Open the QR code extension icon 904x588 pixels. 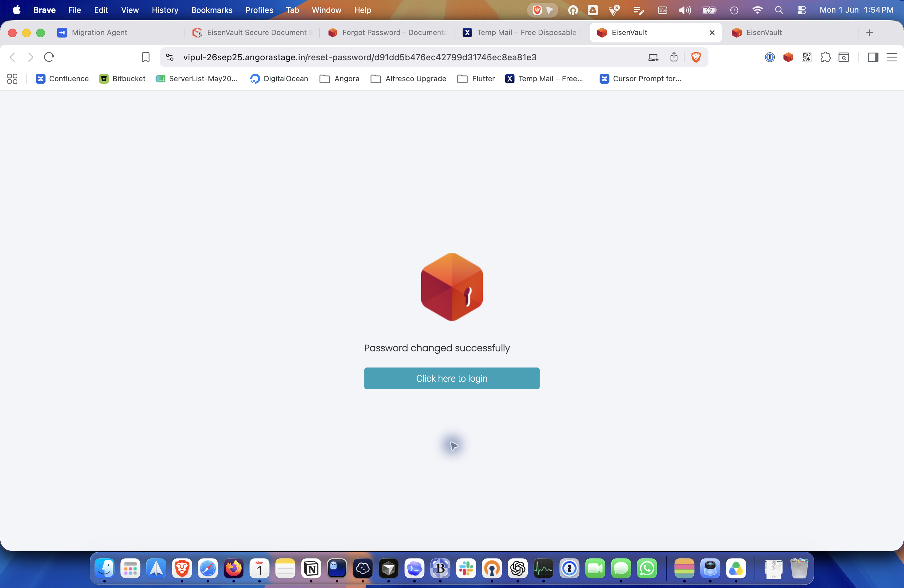pos(807,58)
